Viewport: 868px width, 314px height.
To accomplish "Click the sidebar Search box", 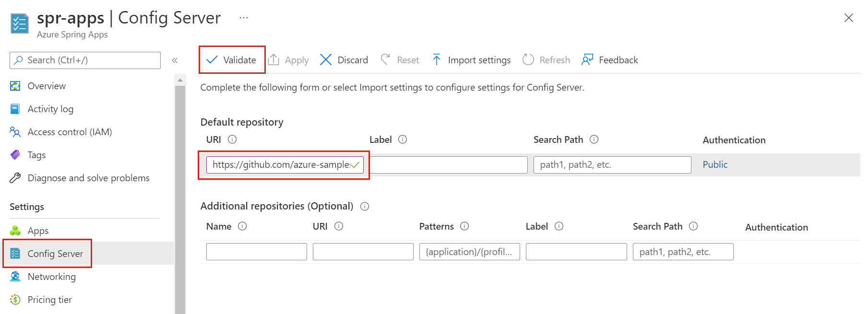I will click(85, 60).
